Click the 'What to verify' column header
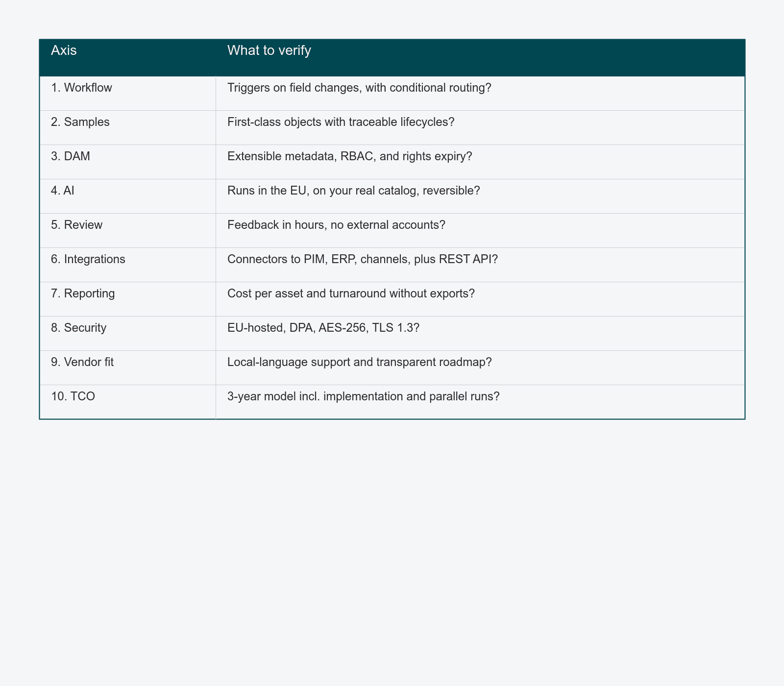The width and height of the screenshot is (784, 686). pyautogui.click(x=480, y=58)
